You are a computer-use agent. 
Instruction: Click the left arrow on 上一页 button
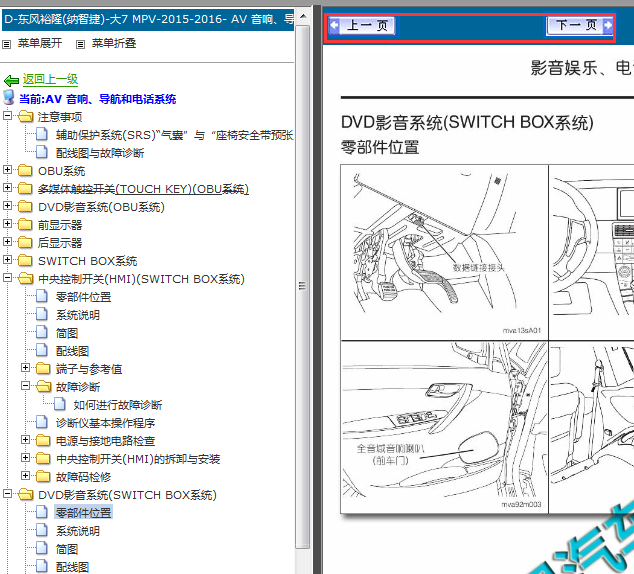(x=334, y=25)
